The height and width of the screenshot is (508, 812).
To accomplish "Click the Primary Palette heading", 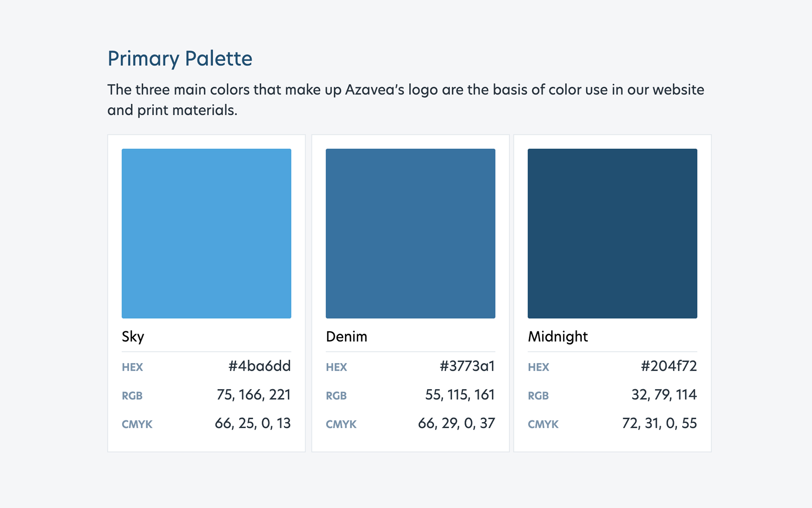I will [x=180, y=59].
